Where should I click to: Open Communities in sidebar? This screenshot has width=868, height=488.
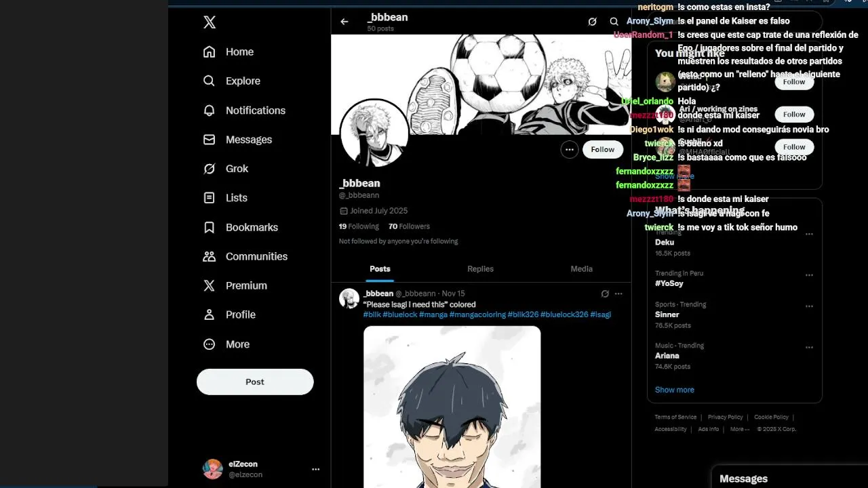pos(245,257)
